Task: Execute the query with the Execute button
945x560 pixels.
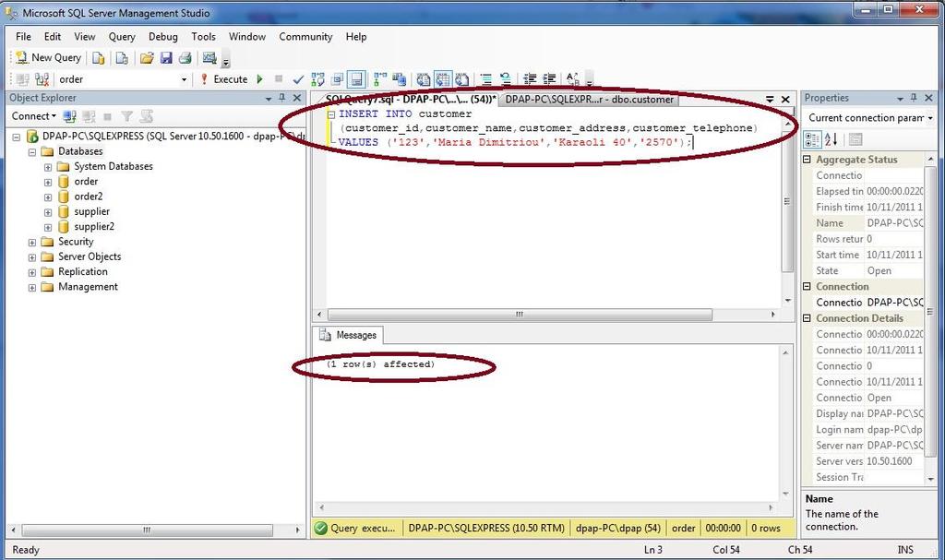Action: click(x=223, y=79)
